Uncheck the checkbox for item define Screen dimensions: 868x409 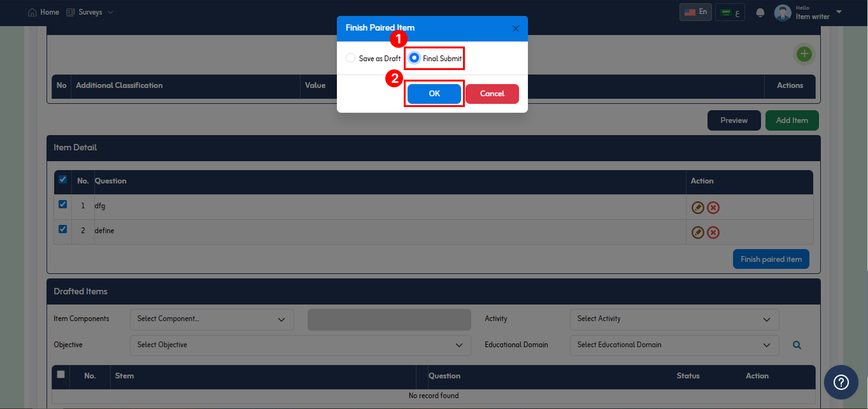point(62,229)
